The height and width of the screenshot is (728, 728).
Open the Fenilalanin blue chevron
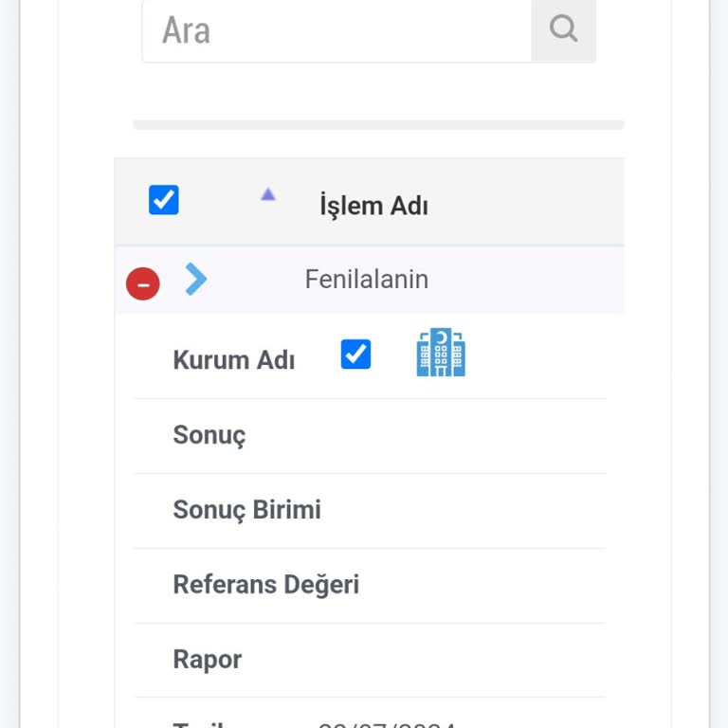(196, 279)
